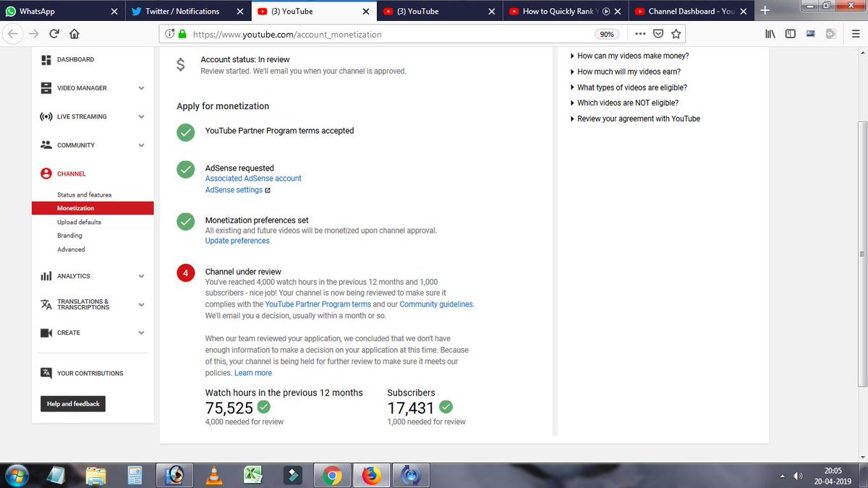Launch VLC media player from taskbar

[213, 475]
